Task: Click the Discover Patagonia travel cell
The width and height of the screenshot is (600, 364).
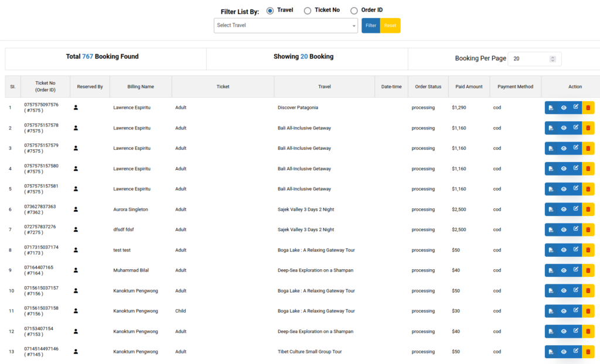Action: click(298, 108)
